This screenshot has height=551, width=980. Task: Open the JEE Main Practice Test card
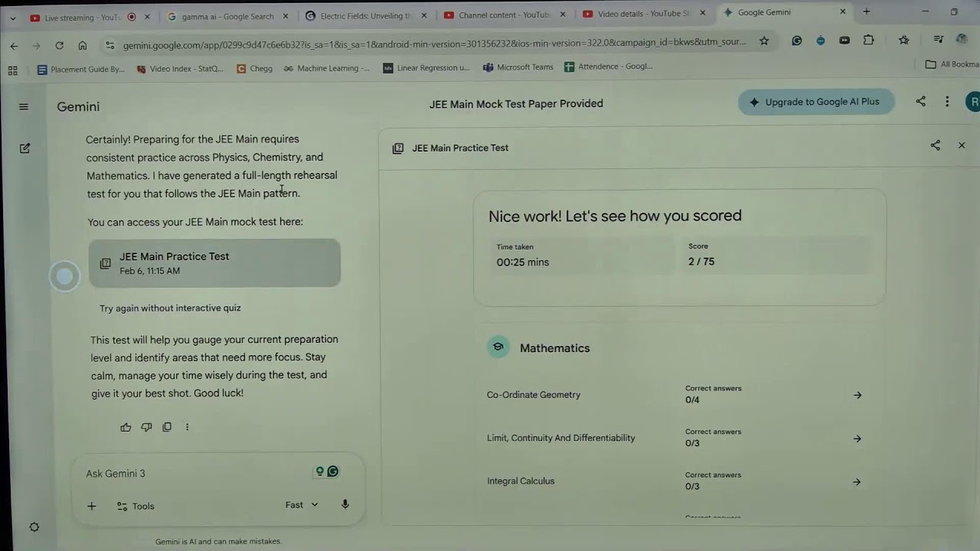click(214, 262)
